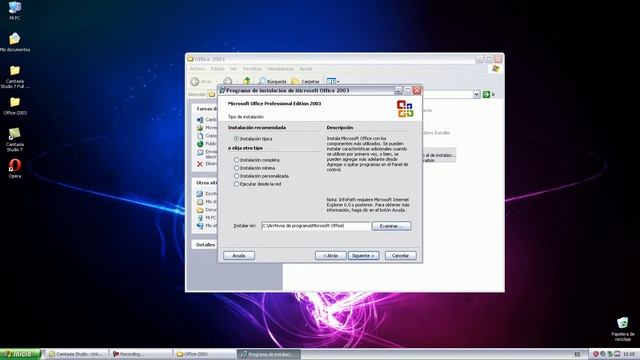The height and width of the screenshot is (360, 640).
Task: Open the Camtasia Studio 7 Full desktop folder
Action: click(x=15, y=77)
